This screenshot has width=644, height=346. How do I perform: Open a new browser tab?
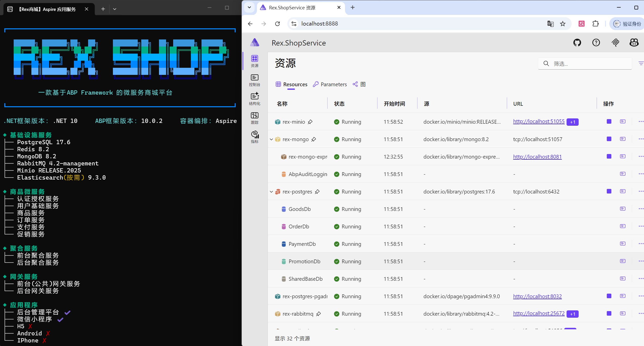click(353, 8)
